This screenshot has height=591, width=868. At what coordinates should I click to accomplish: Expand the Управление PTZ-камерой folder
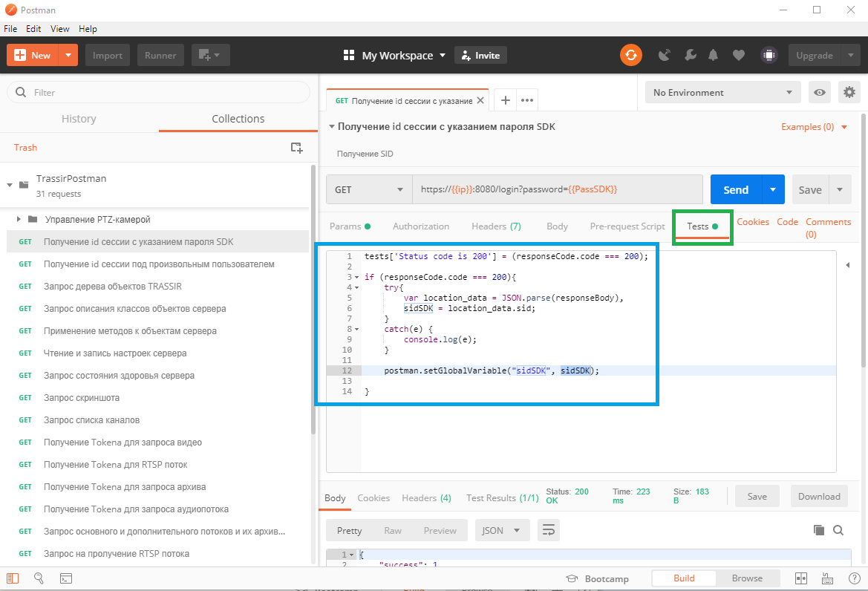click(19, 219)
